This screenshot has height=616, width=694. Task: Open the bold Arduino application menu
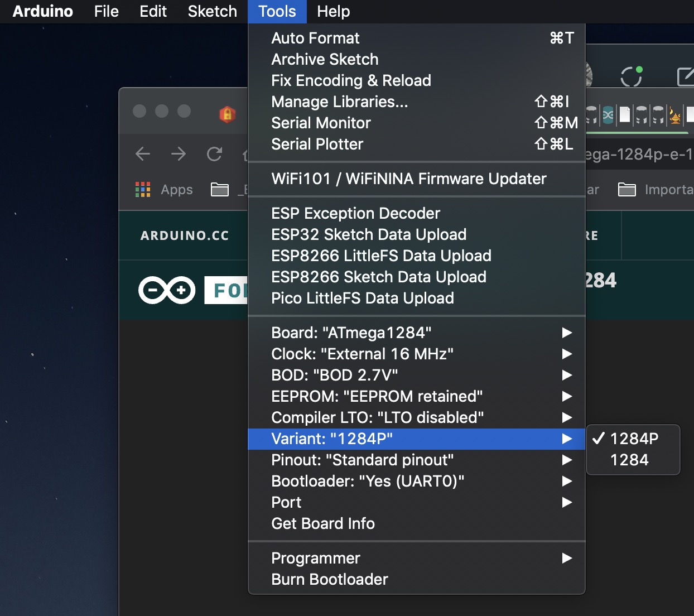pyautogui.click(x=43, y=11)
